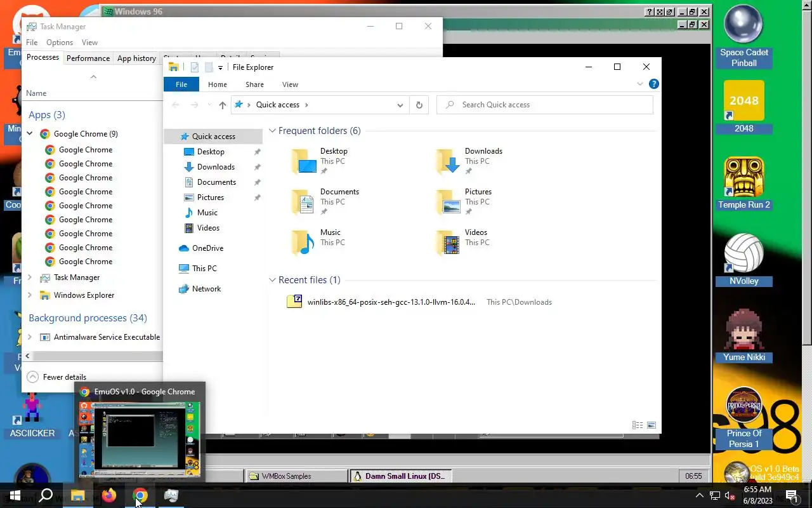812x508 pixels.
Task: Open the File ribbon tab
Action: [181, 84]
